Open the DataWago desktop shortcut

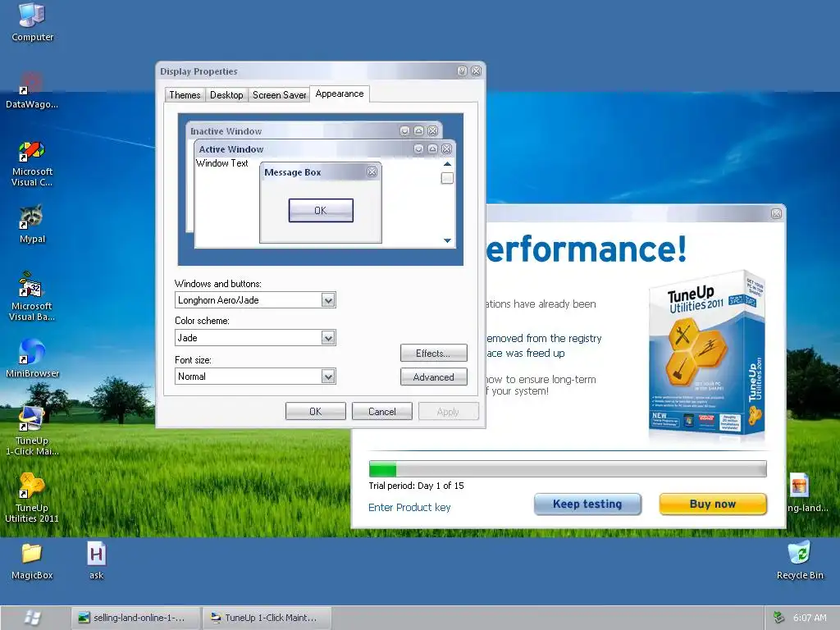coord(32,90)
